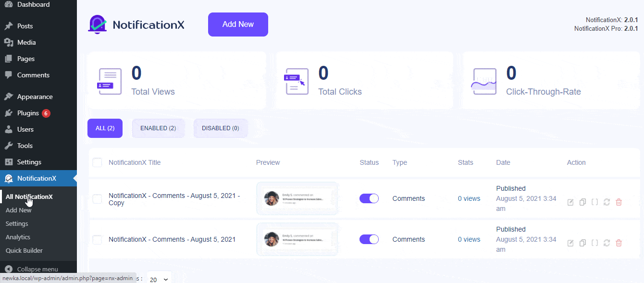Viewport: 644px width, 283px height.
Task: Switch to the DISABLED (0) filter tab
Action: [221, 128]
